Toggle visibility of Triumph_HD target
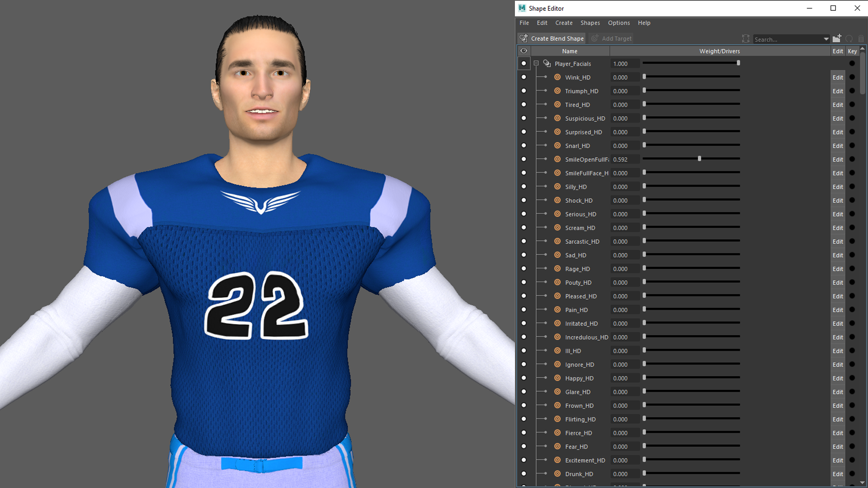The height and width of the screenshot is (488, 868). [524, 91]
